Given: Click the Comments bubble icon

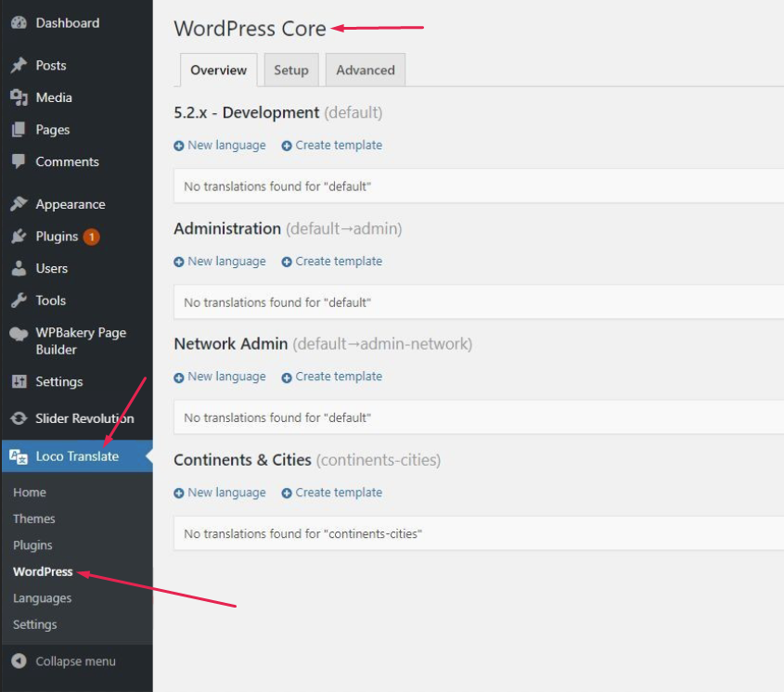Looking at the screenshot, I should (19, 161).
